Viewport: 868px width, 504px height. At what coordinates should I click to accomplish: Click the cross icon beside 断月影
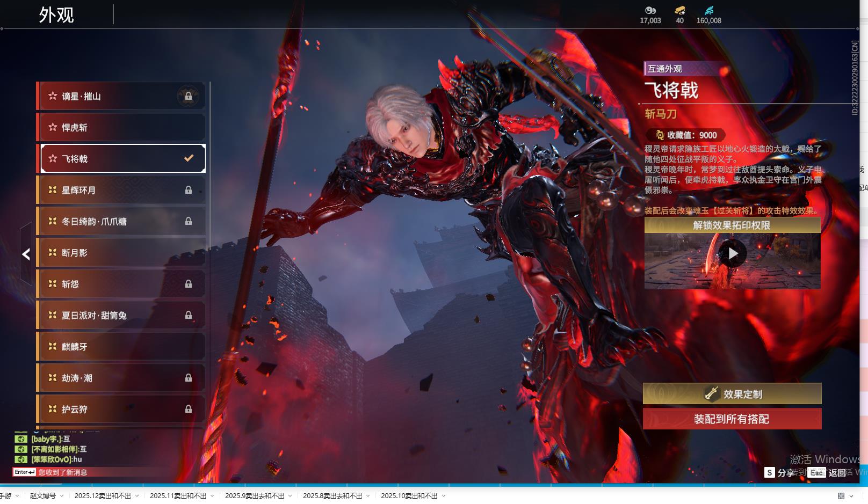click(x=53, y=252)
